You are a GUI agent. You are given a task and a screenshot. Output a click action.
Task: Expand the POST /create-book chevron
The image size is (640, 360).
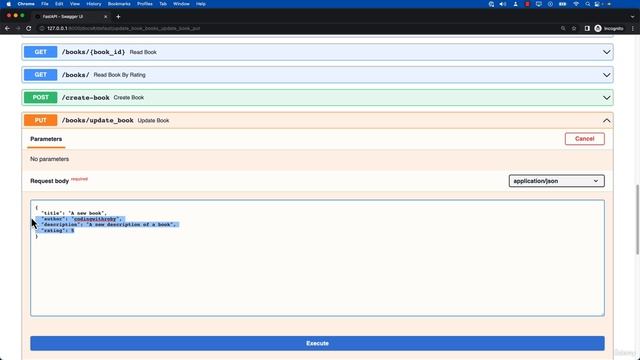point(607,98)
